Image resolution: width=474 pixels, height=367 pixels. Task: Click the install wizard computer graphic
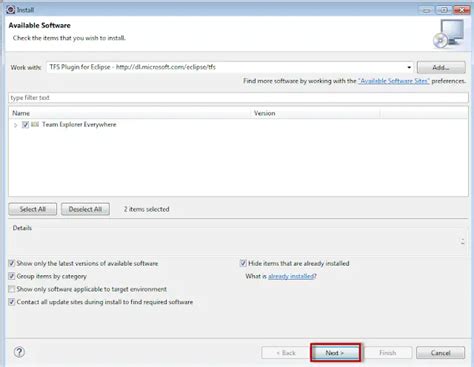pos(448,33)
